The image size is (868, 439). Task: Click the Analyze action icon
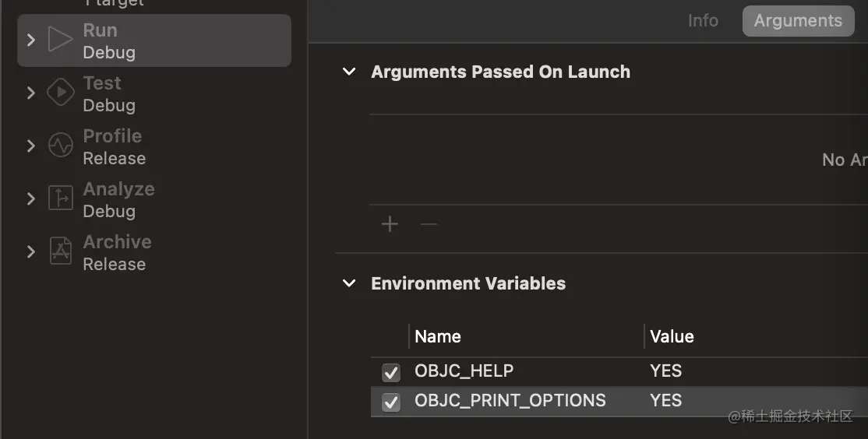pos(60,198)
